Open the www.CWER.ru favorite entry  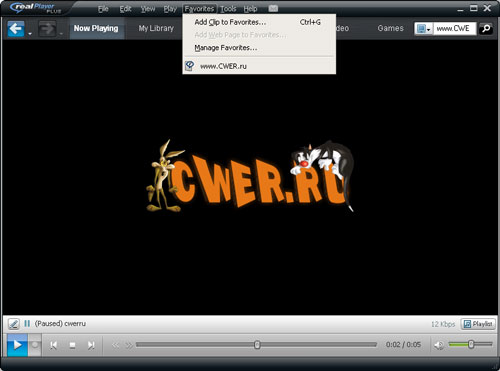pyautogui.click(x=259, y=66)
